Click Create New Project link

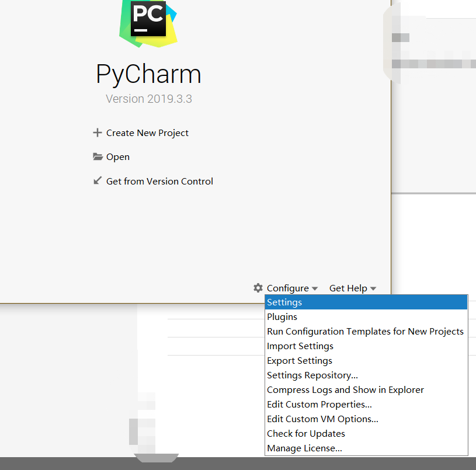pyautogui.click(x=147, y=133)
